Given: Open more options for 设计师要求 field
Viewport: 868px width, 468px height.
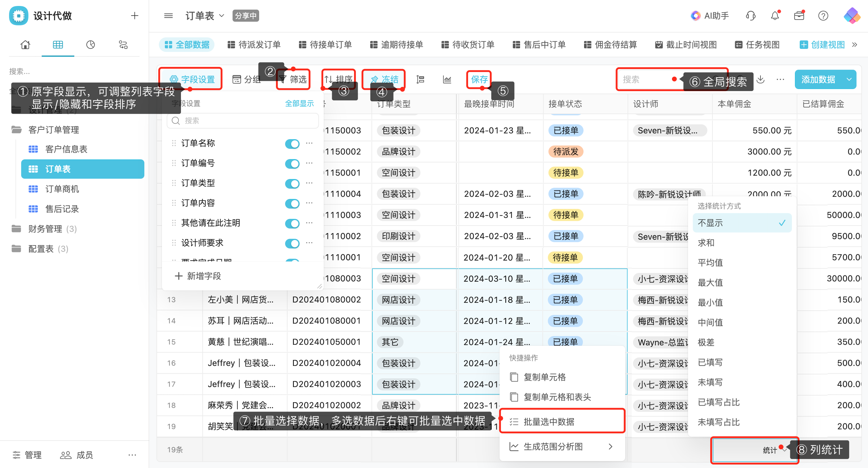Looking at the screenshot, I should (309, 242).
